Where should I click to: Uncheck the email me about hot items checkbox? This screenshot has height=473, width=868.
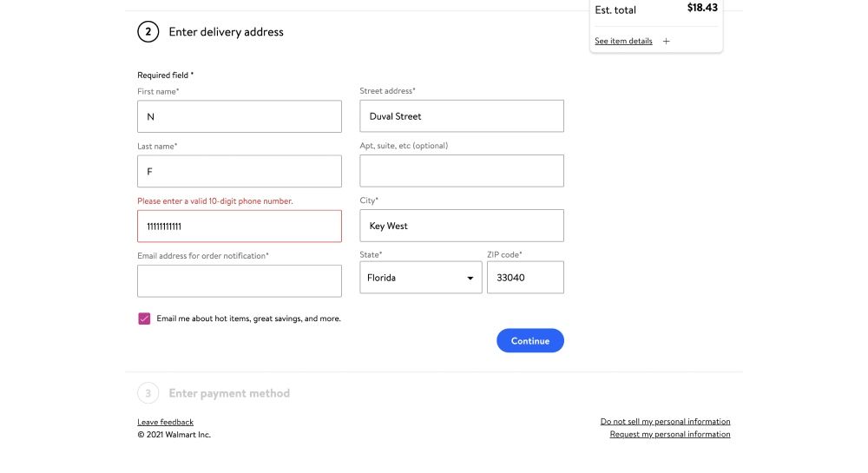(144, 319)
